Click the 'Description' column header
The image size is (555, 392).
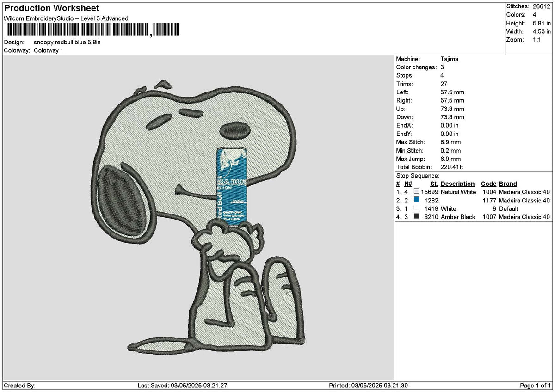(x=457, y=184)
